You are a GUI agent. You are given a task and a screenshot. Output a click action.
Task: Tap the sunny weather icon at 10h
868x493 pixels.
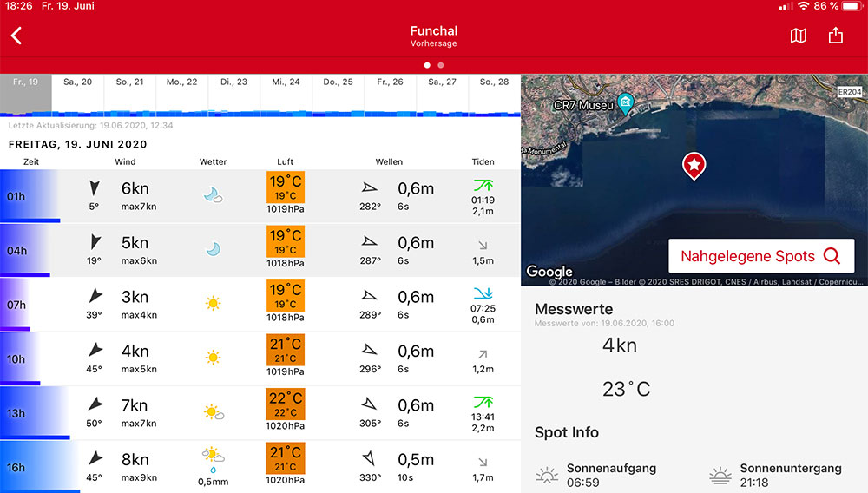point(213,357)
